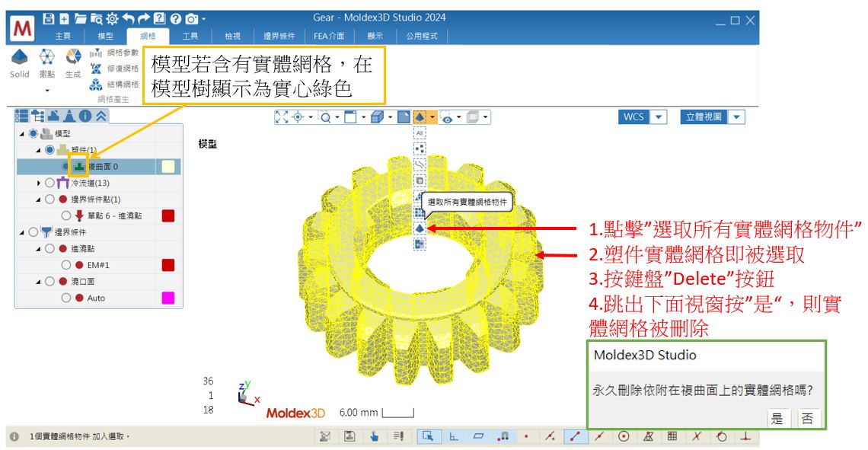Screen dimensions: 868x450
Task: Click the box-select cursor icon in status bar
Action: 427,436
